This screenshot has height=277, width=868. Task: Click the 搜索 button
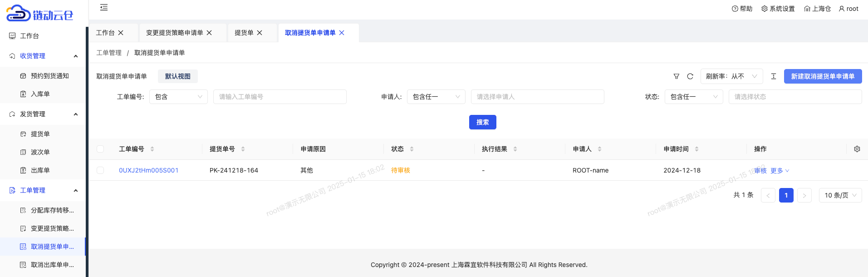pos(482,122)
